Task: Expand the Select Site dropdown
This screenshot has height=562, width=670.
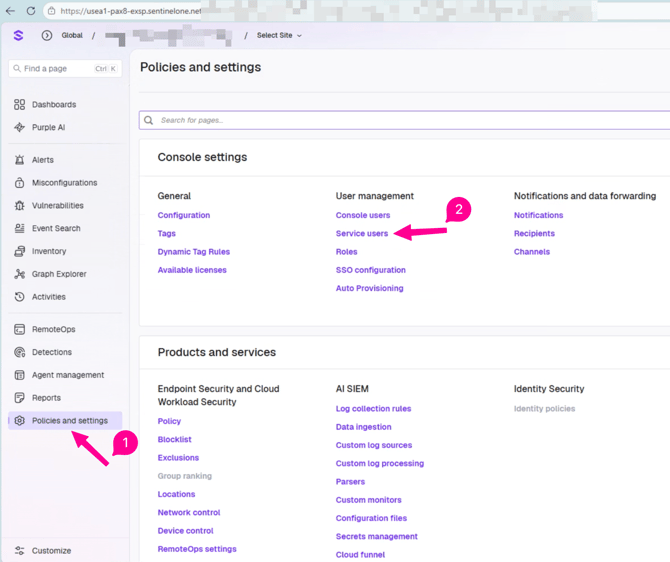Action: click(279, 35)
